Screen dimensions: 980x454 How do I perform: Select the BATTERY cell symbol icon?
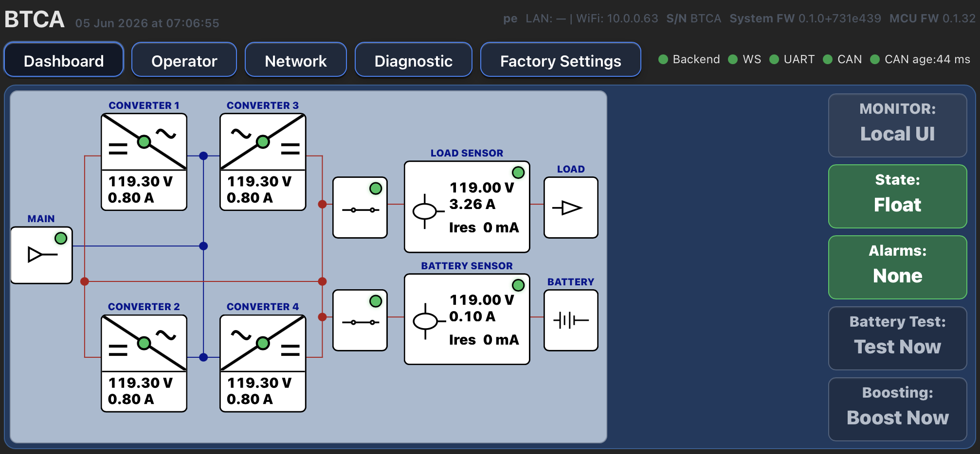[x=571, y=320]
